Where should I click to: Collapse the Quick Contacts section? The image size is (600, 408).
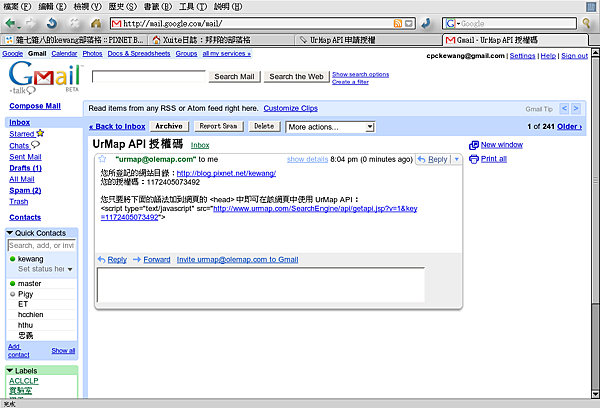coord(10,233)
